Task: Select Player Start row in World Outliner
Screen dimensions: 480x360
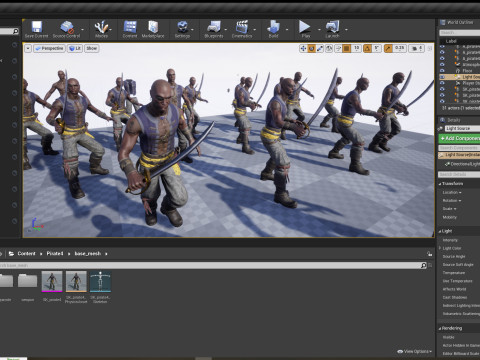Action: coord(459,83)
